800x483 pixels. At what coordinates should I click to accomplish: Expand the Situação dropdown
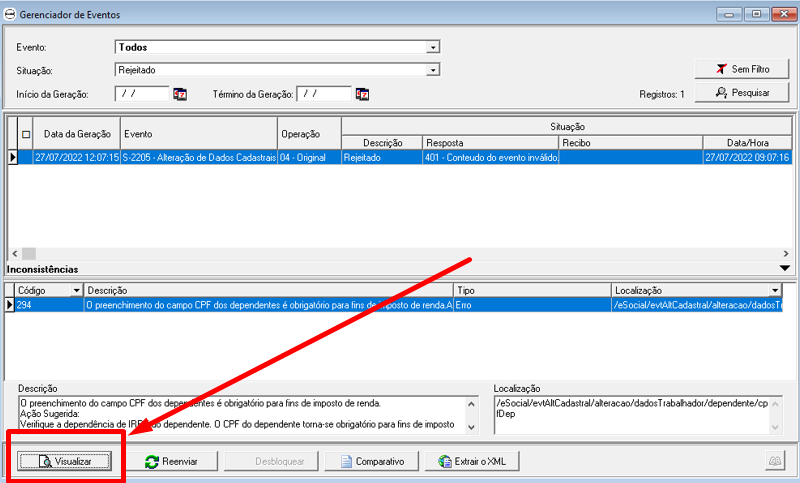point(433,70)
